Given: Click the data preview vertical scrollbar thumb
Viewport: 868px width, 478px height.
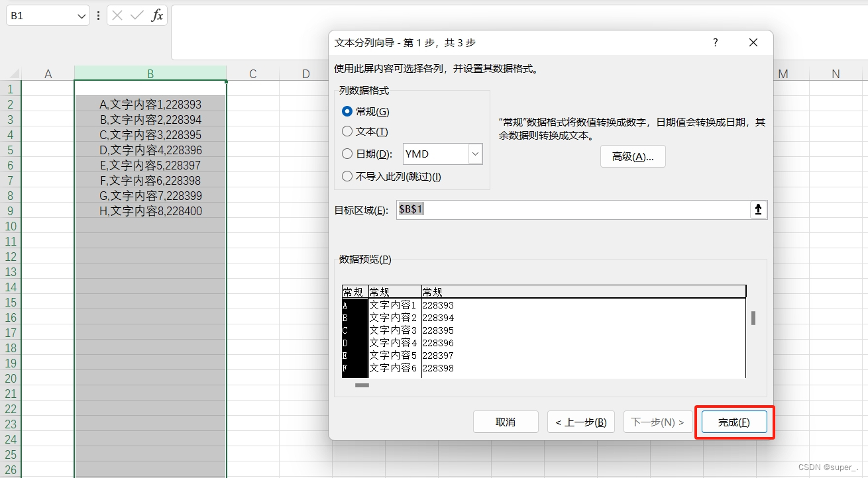Looking at the screenshot, I should (x=753, y=318).
